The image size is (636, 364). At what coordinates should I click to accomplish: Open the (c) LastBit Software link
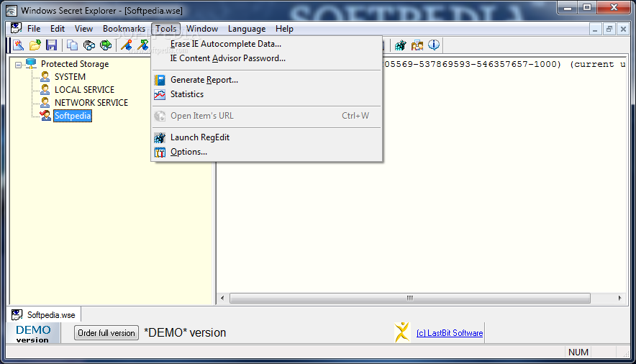450,333
